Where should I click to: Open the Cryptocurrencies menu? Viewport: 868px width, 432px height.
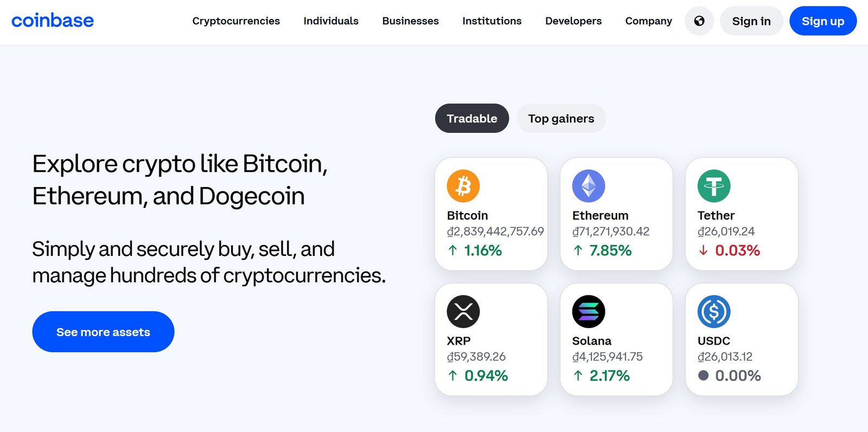pos(236,21)
